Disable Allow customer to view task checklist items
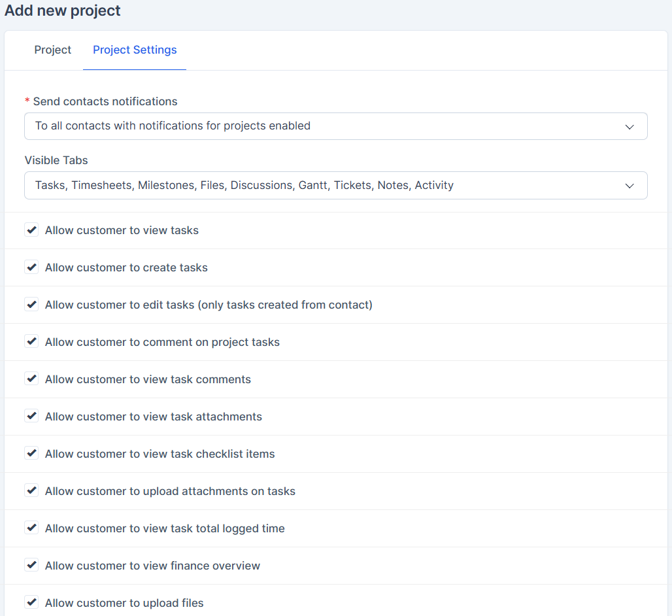Screen dimensions: 672x616 [x=31, y=454]
